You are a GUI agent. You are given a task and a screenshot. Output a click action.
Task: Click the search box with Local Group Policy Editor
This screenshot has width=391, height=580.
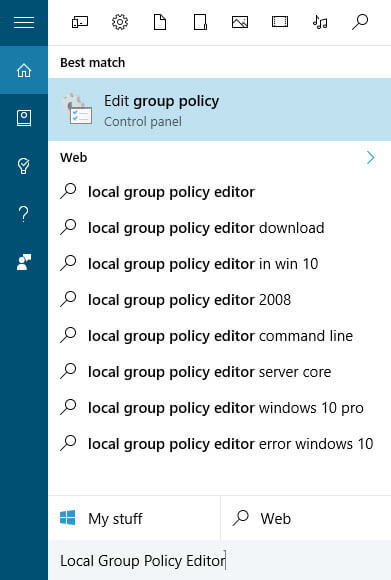tap(220, 560)
